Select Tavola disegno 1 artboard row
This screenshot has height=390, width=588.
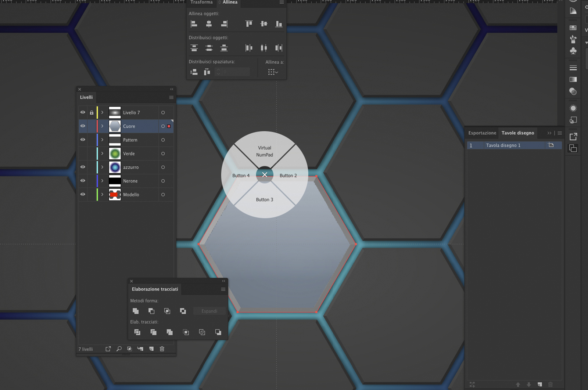click(x=503, y=145)
